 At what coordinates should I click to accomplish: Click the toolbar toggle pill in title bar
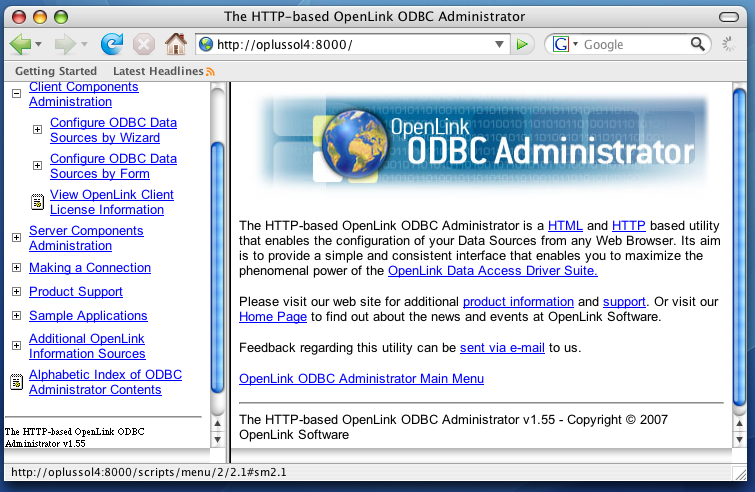coord(729,17)
